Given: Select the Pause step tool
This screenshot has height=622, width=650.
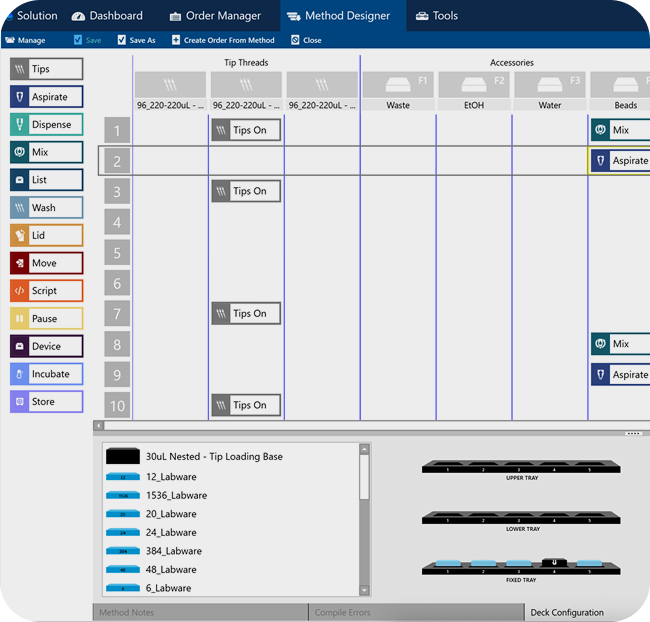Looking at the screenshot, I should (x=46, y=319).
